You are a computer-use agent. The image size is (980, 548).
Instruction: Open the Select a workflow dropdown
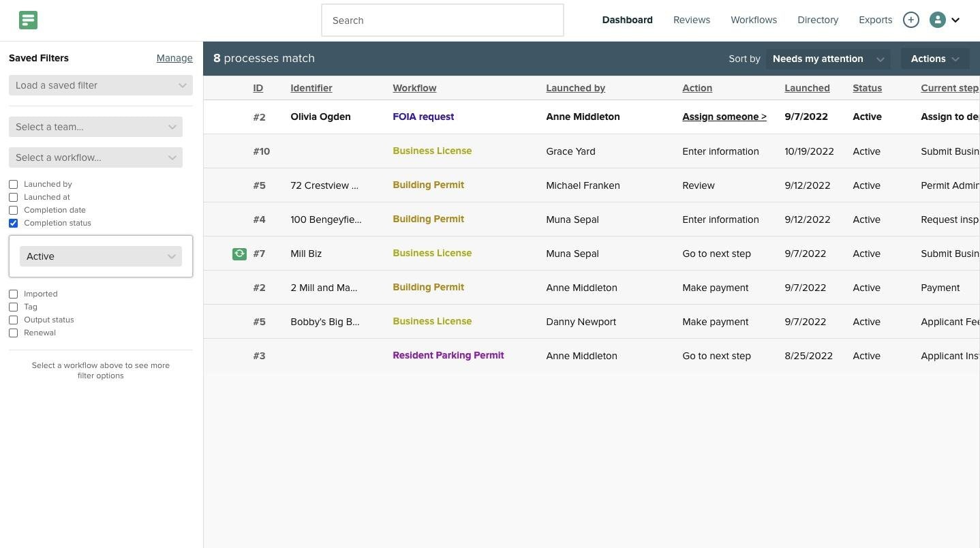click(x=95, y=157)
